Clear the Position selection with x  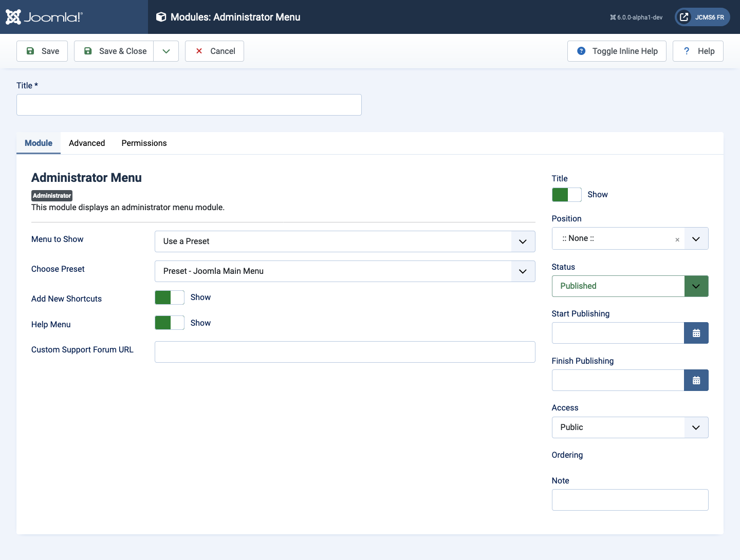(677, 239)
